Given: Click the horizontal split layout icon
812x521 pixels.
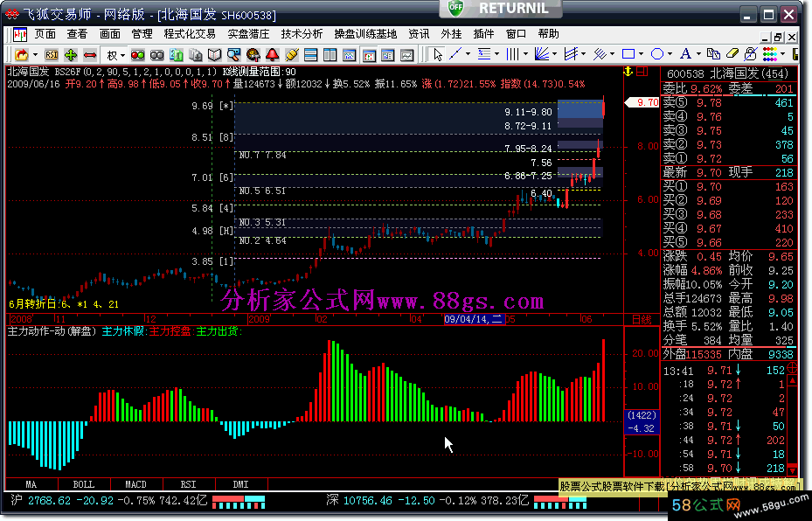Looking at the screenshot, I should point(310,54).
